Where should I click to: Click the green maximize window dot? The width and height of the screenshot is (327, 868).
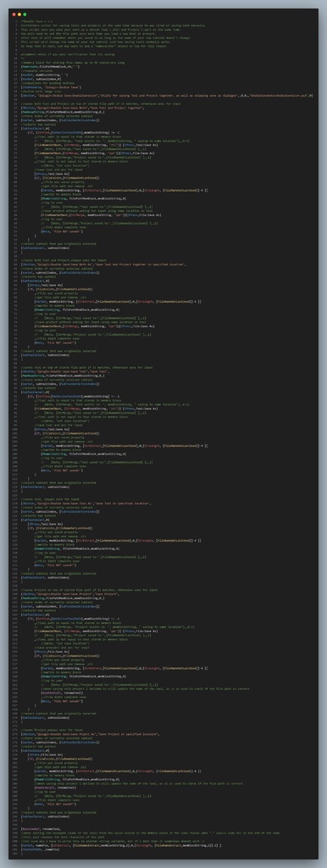(x=25, y=14)
